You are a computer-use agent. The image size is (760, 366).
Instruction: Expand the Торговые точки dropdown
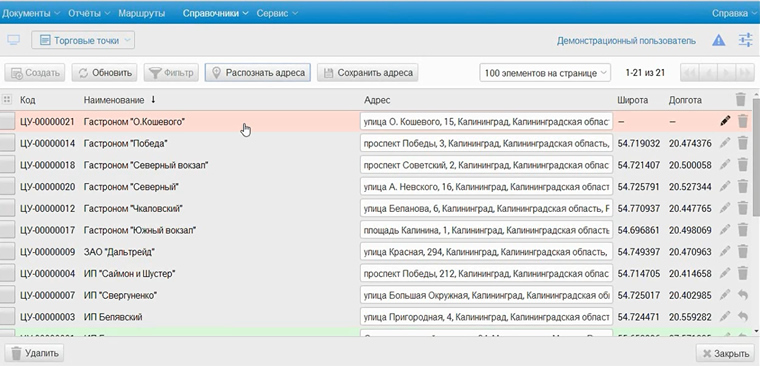[x=83, y=41]
